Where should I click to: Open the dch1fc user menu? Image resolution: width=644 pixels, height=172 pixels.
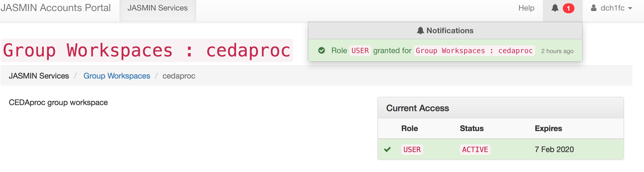pyautogui.click(x=612, y=8)
